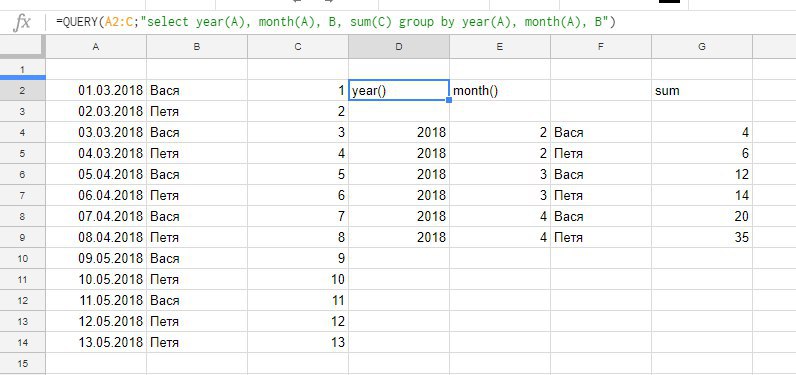Select column A header
Viewport: 796px width, 375px height.
(96, 47)
